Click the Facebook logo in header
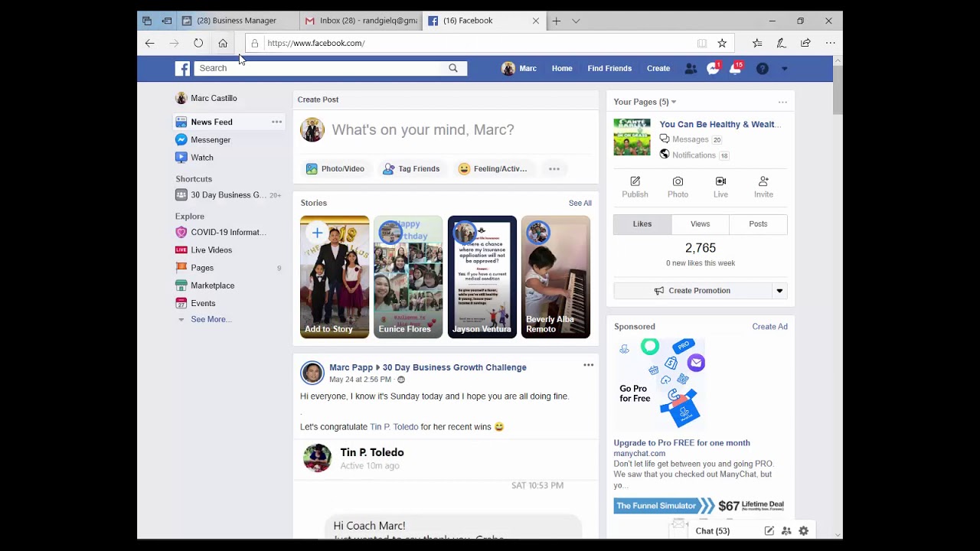Image resolution: width=980 pixels, height=551 pixels. [x=182, y=68]
